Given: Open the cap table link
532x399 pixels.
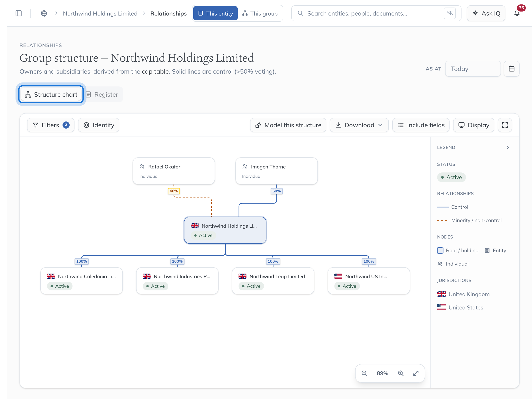Looking at the screenshot, I should (x=155, y=71).
